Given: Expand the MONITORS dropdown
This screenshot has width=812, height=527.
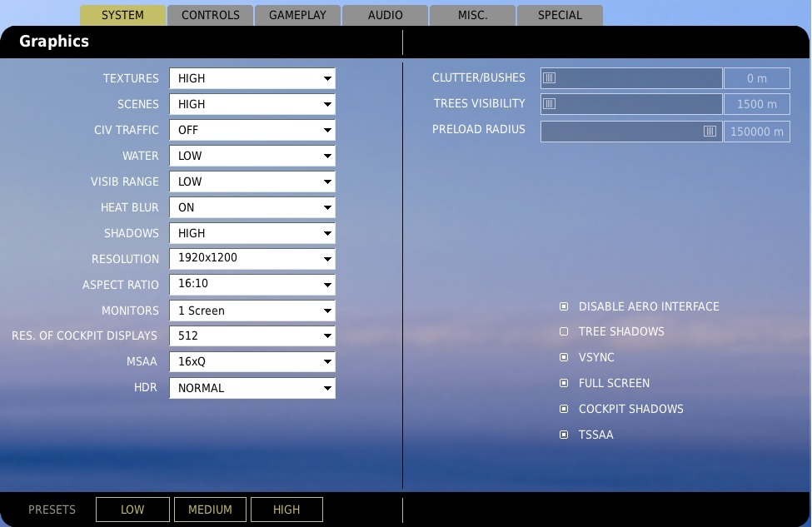Looking at the screenshot, I should click(252, 311).
